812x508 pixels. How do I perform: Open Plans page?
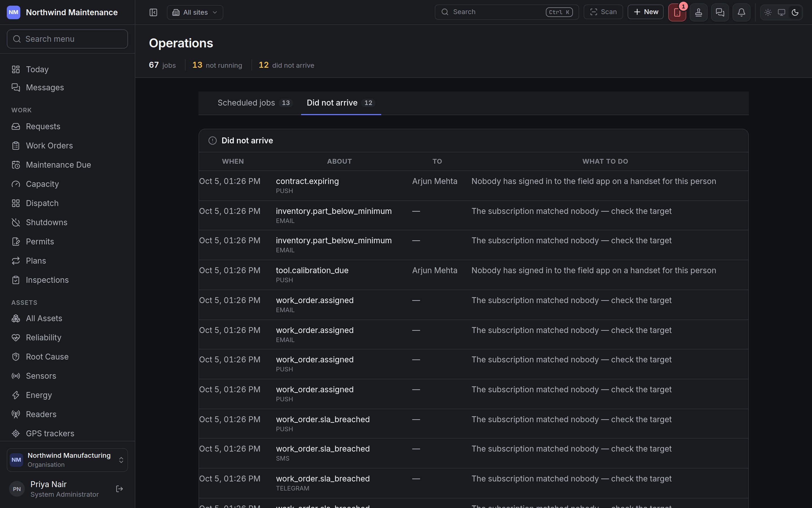(x=67, y=261)
